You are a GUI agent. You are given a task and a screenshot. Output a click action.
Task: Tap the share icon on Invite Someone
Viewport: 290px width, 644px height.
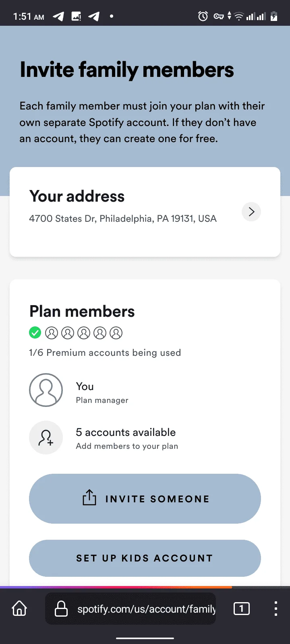(89, 497)
